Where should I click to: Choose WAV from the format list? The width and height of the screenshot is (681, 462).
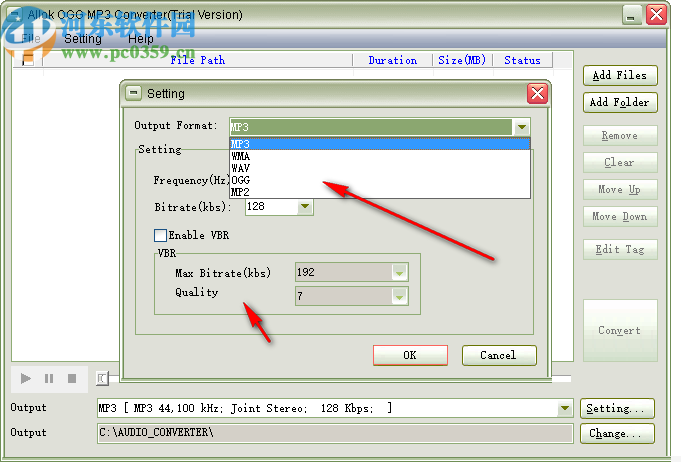[x=380, y=168]
